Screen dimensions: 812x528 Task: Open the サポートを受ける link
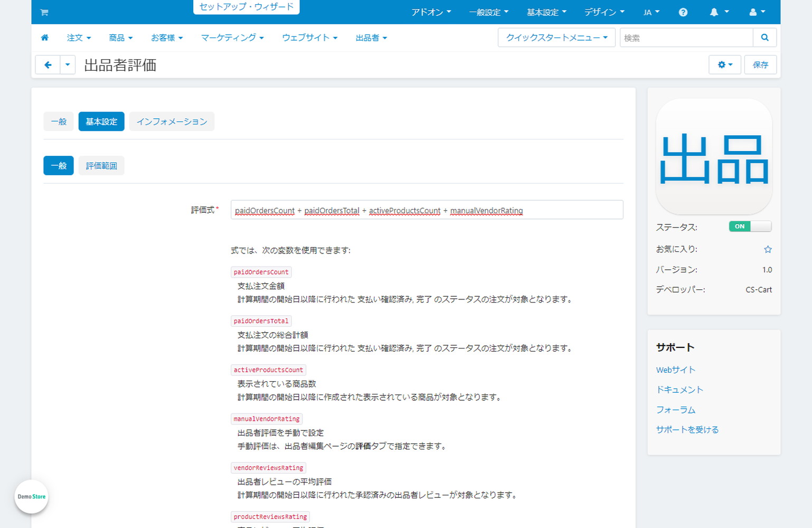(687, 430)
